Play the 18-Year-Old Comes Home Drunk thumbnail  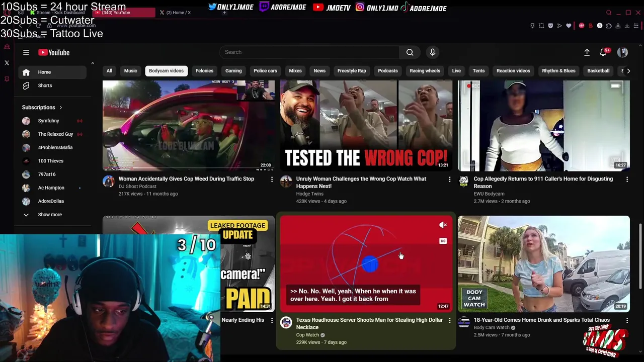point(543,264)
